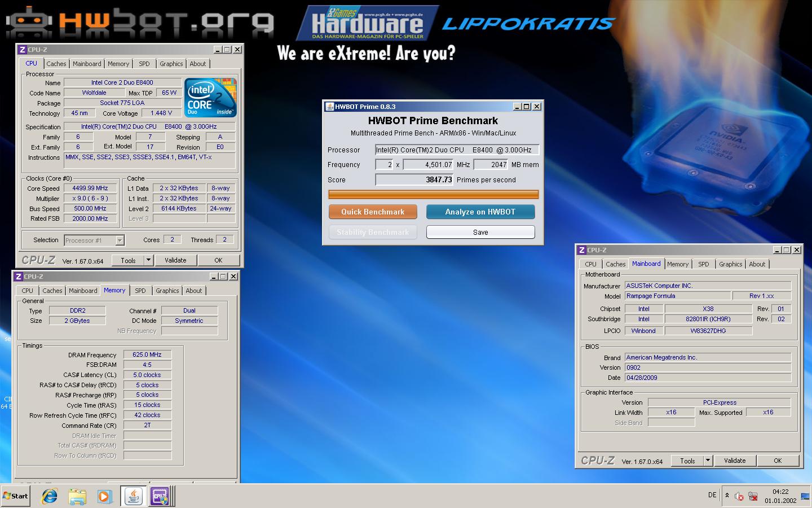Click Validate in top CPU-Z window
The width and height of the screenshot is (812, 508).
pyautogui.click(x=175, y=260)
